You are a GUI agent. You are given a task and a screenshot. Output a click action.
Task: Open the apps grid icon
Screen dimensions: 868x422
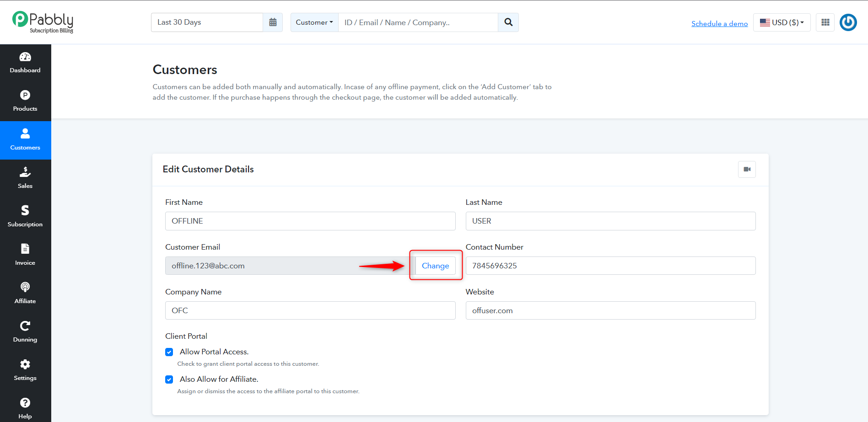(x=825, y=22)
